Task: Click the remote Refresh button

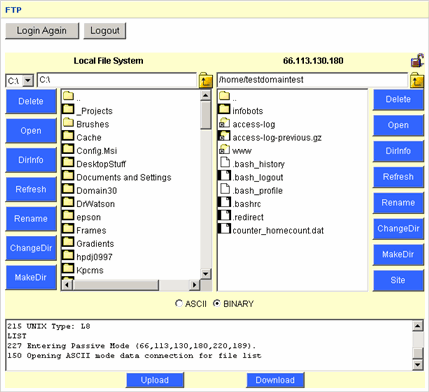Action: [x=398, y=177]
